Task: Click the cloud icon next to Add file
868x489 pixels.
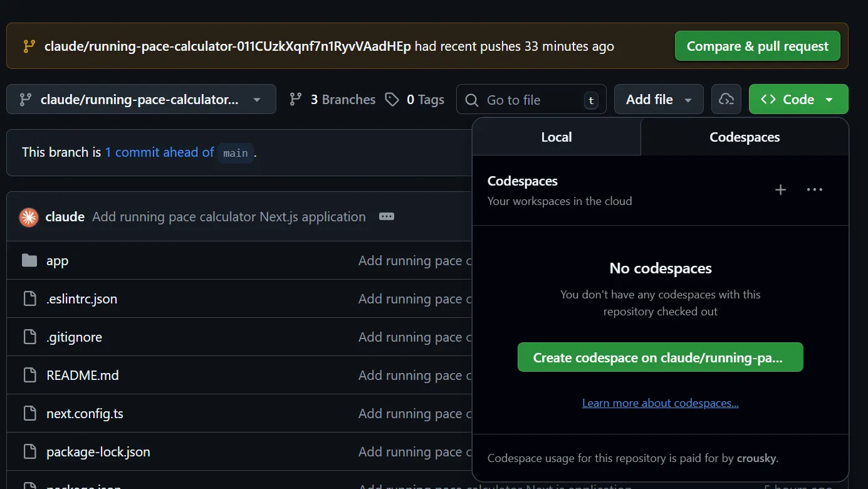Action: pyautogui.click(x=726, y=100)
